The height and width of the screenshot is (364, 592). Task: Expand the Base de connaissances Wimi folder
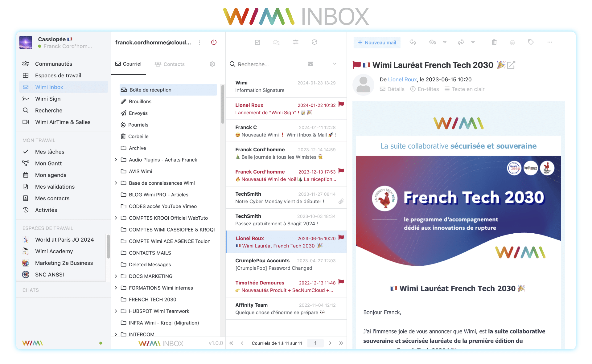pos(116,183)
